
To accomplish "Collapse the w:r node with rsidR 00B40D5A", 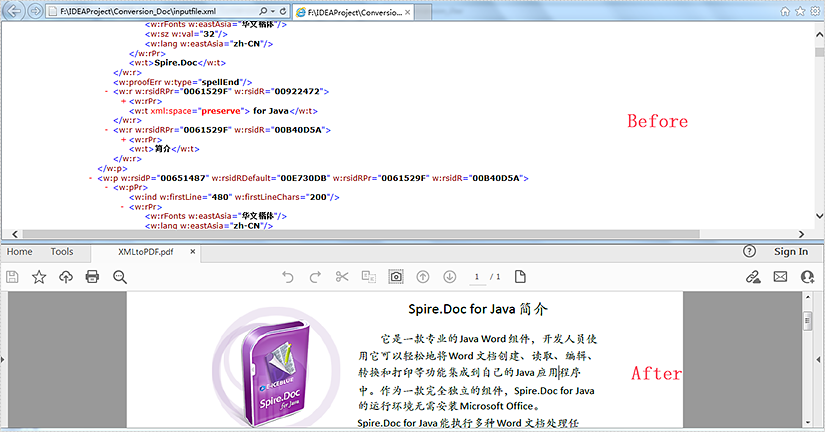I will [106, 130].
